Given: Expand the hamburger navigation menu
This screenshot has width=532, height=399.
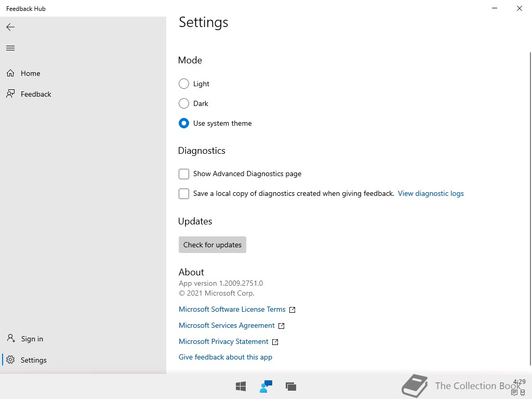Looking at the screenshot, I should coord(10,48).
